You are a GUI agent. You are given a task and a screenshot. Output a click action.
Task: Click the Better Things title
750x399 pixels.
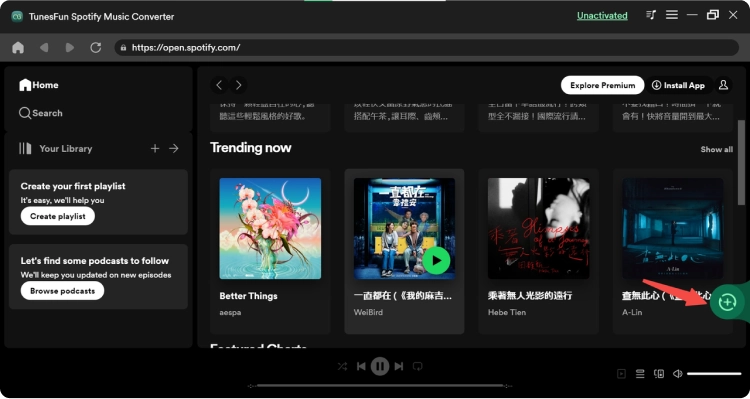coord(248,296)
